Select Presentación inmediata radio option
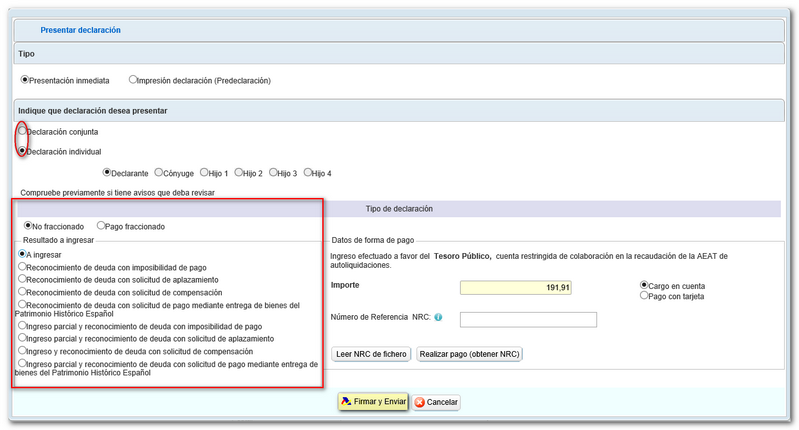 pos(25,79)
